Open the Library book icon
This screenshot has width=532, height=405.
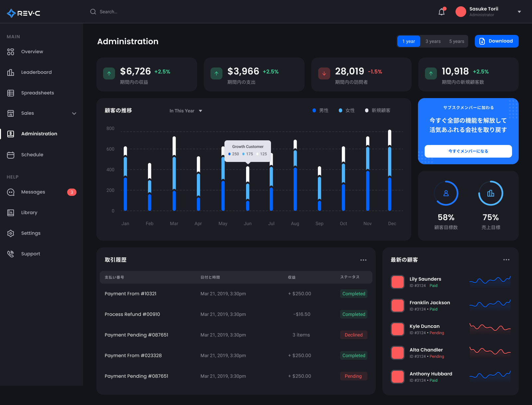tap(11, 213)
